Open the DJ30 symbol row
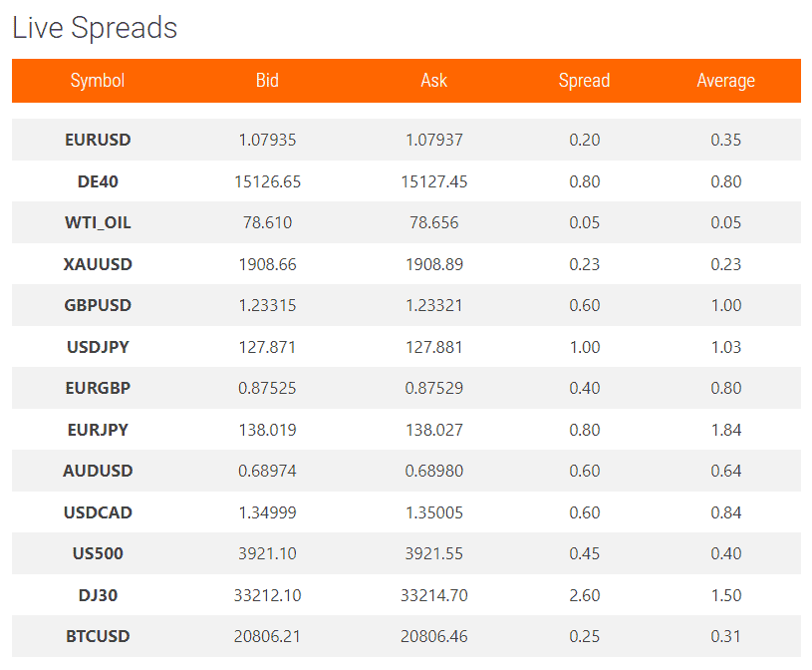This screenshot has width=812, height=670. pos(406,595)
